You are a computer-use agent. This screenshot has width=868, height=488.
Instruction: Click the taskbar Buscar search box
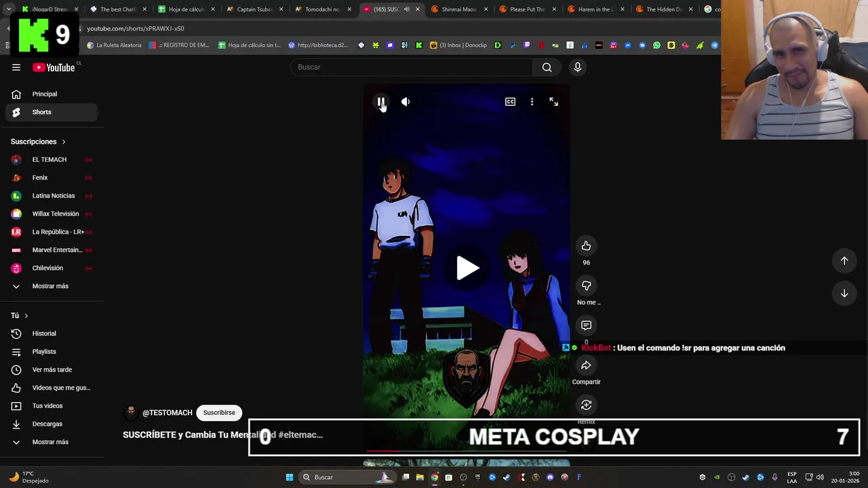pos(348,477)
